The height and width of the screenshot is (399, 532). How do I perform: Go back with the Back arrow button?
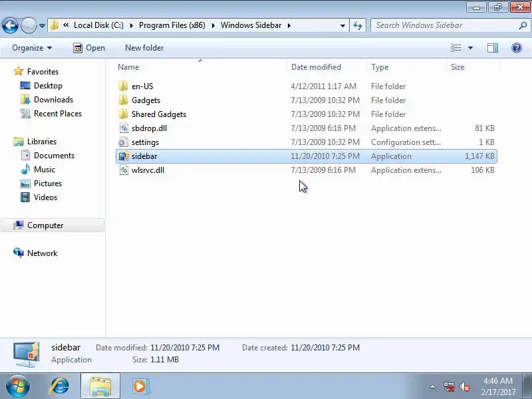pos(10,25)
